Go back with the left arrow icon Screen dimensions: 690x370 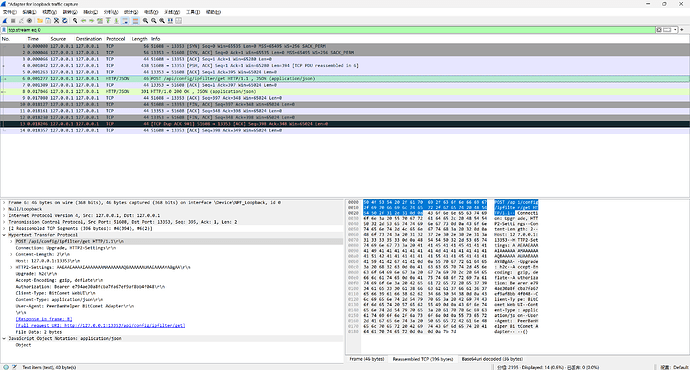[83, 21]
